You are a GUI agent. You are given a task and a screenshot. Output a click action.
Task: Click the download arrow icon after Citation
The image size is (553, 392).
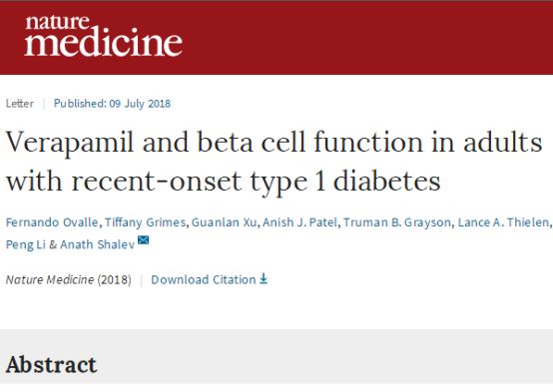[x=264, y=279]
